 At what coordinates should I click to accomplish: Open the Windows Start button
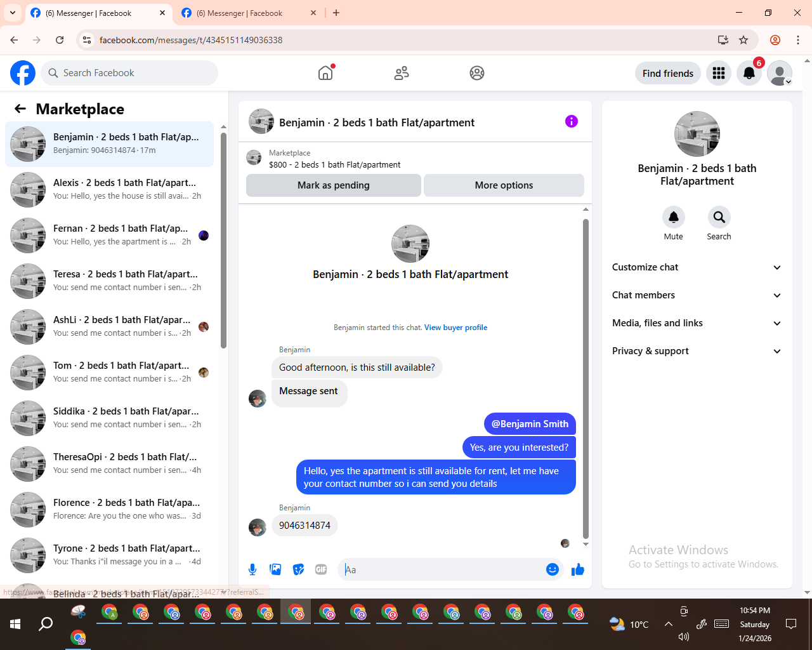click(15, 624)
